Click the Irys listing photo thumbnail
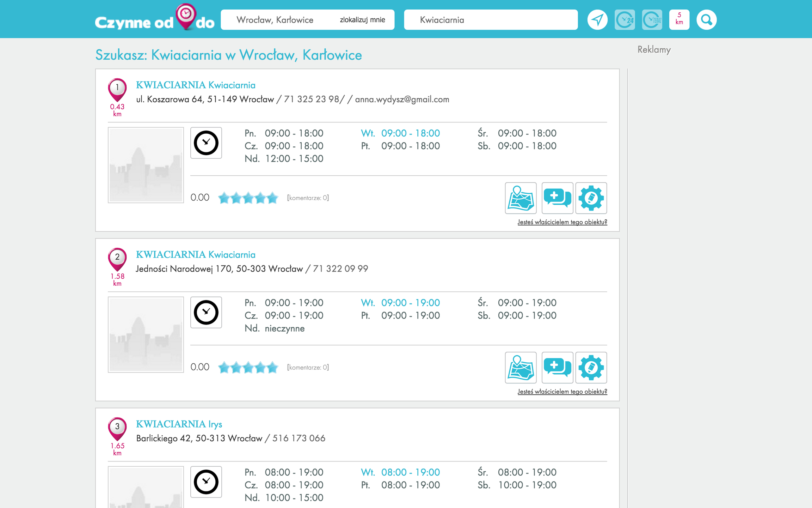Viewport: 812px width, 508px height. (x=146, y=487)
